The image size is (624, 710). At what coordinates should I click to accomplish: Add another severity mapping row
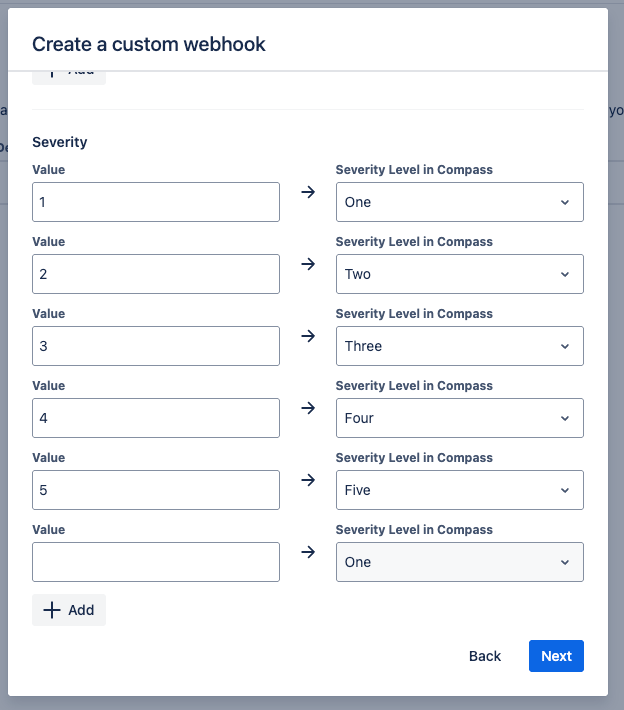(69, 610)
